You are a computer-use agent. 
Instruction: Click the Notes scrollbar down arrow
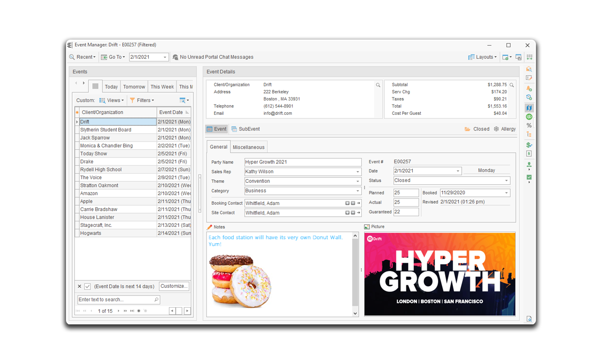[x=355, y=313]
